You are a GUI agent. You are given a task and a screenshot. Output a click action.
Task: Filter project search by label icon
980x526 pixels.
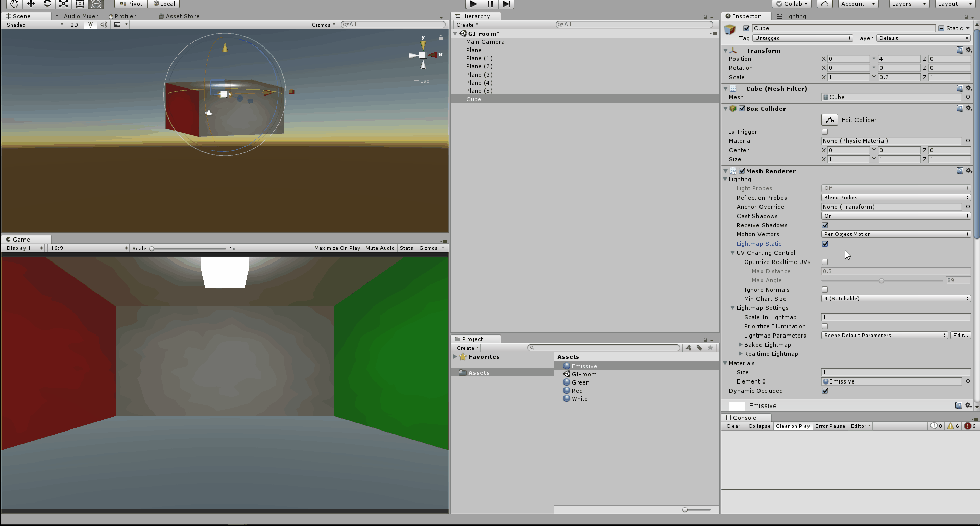coord(699,348)
